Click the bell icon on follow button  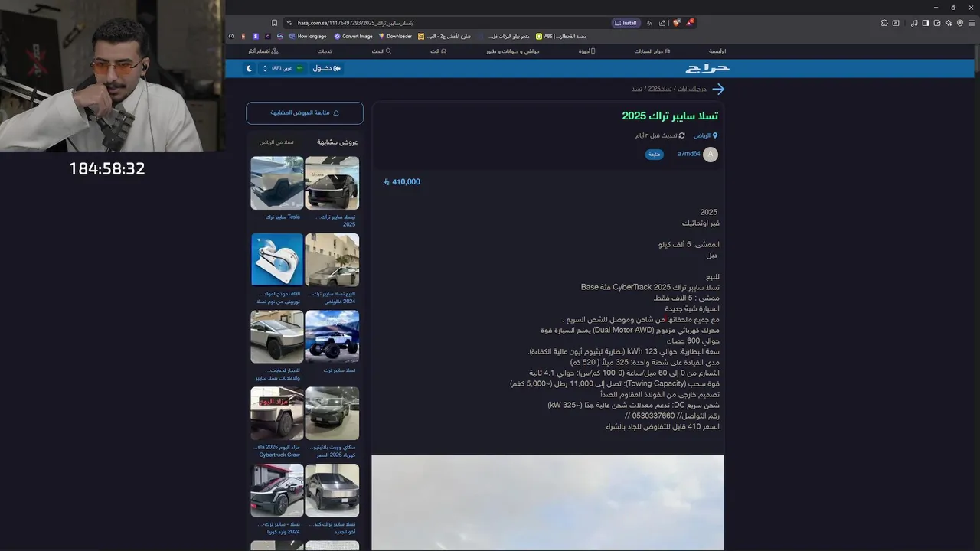click(x=336, y=113)
